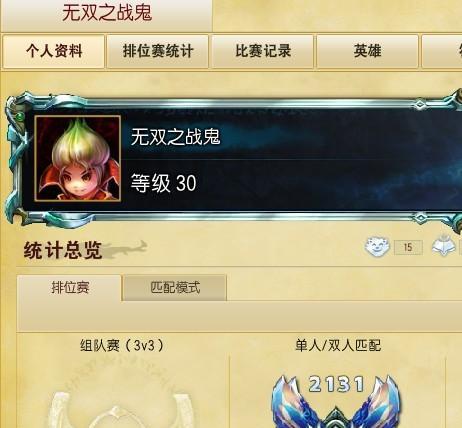Click the friendly smiley honor icon
Viewport: 462px width, 428px height.
377,247
